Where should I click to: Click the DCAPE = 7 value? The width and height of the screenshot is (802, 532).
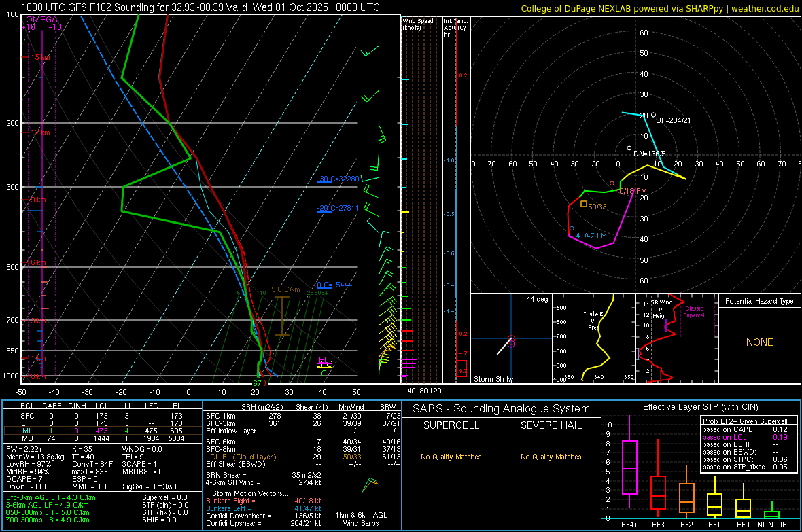(x=24, y=479)
